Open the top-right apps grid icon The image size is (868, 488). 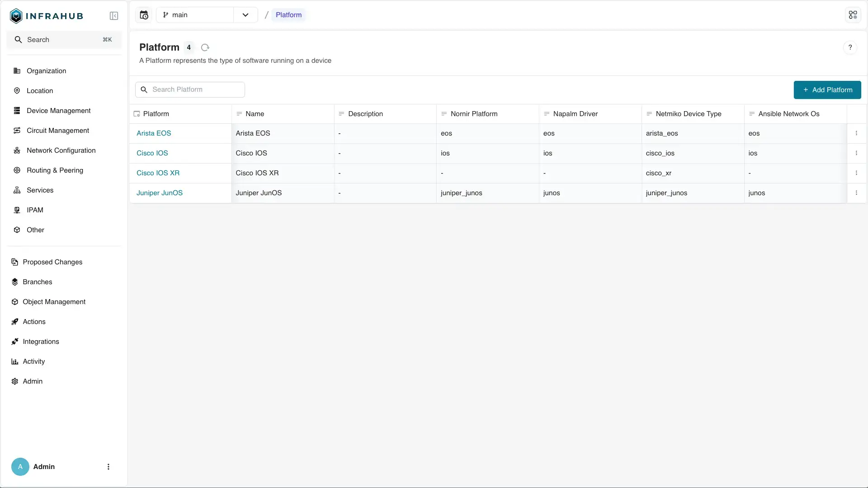tap(853, 15)
